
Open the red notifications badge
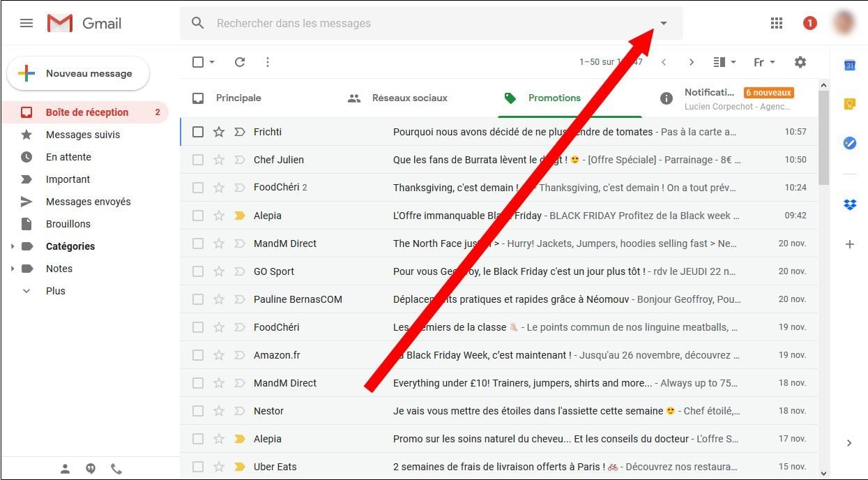[x=809, y=23]
